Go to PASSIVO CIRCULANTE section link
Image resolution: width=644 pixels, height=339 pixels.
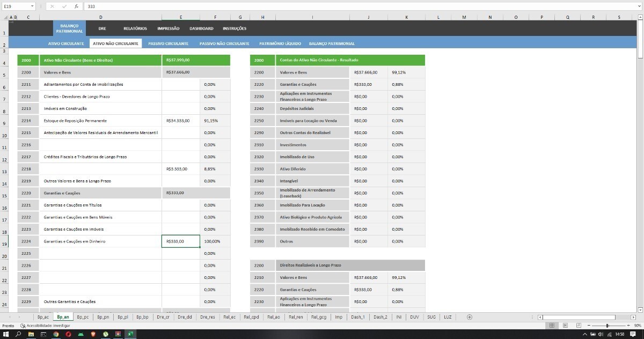pos(168,43)
